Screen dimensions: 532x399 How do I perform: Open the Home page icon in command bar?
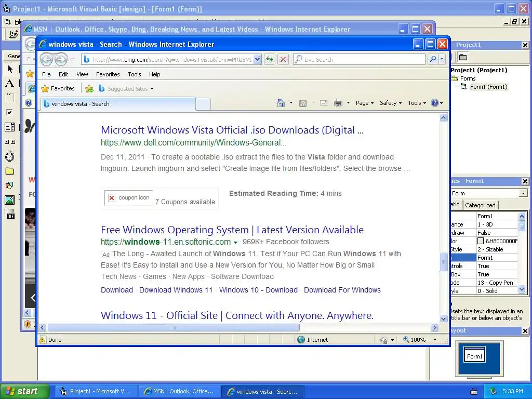tap(281, 103)
